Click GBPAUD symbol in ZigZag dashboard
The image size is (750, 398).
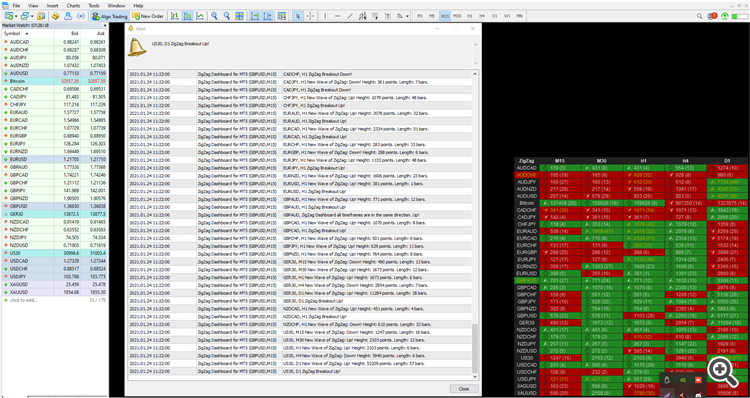click(x=527, y=281)
